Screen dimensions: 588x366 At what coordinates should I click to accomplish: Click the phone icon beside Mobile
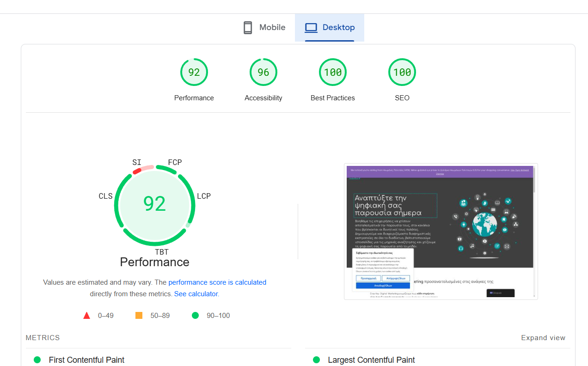pos(248,28)
